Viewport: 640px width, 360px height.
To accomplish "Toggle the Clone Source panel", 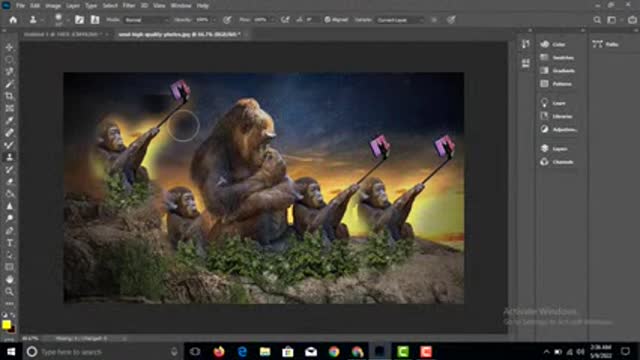I will tap(95, 20).
